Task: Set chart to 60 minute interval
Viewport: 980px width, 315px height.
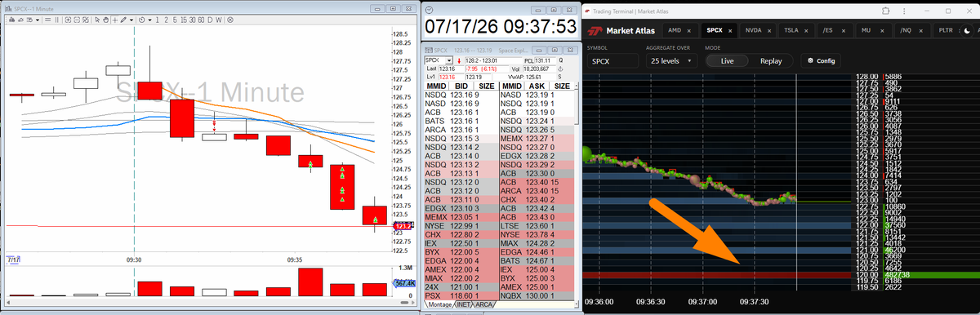Action: point(201,20)
